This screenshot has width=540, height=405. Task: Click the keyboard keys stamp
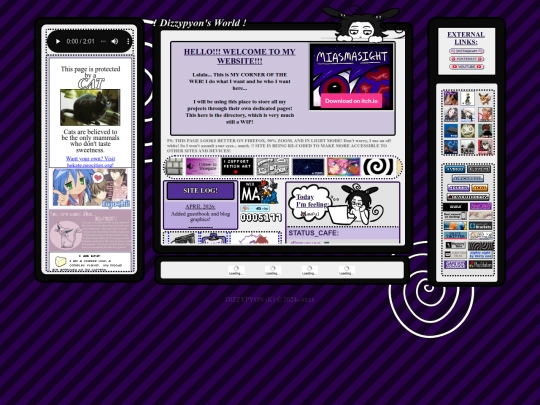(x=175, y=167)
